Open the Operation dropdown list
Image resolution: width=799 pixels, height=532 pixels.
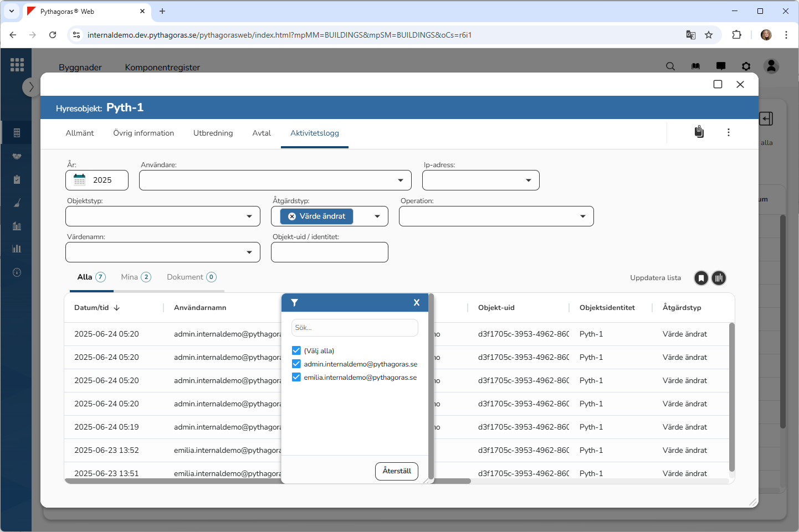pos(582,216)
